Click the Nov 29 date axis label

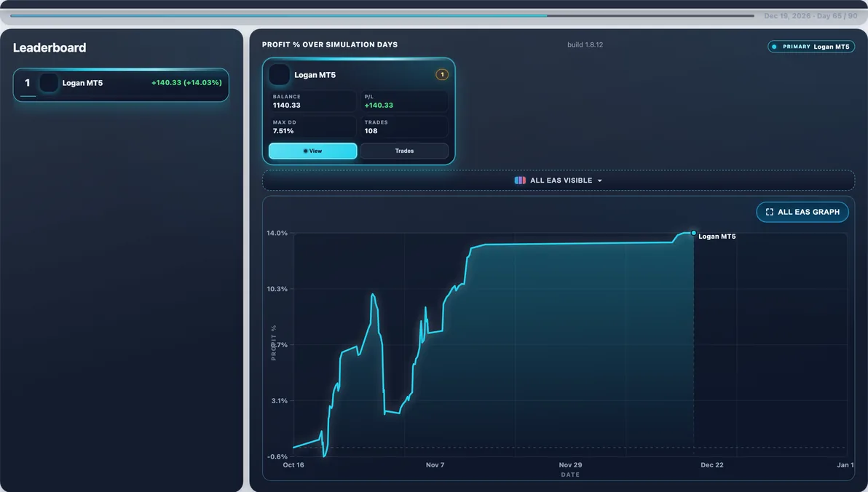coord(570,465)
